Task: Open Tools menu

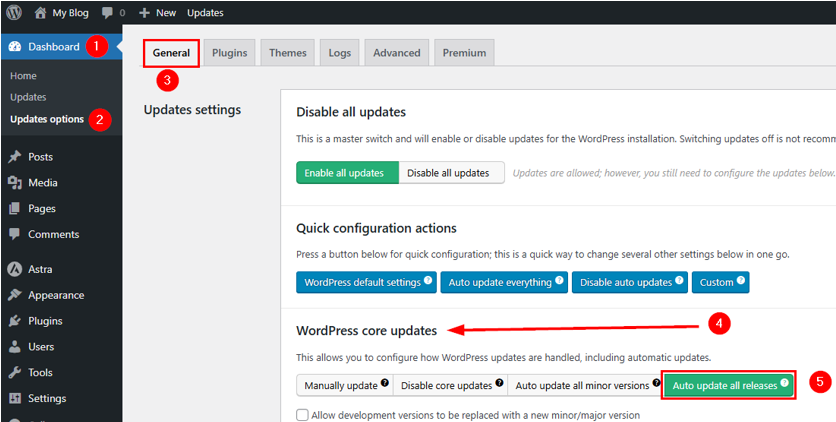Action: click(61, 372)
